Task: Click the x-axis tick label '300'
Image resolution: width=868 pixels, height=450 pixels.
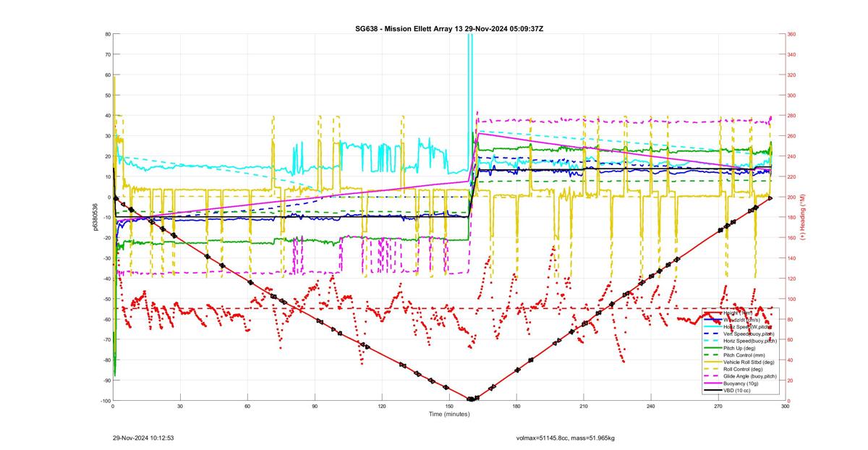Action: pyautogui.click(x=785, y=407)
